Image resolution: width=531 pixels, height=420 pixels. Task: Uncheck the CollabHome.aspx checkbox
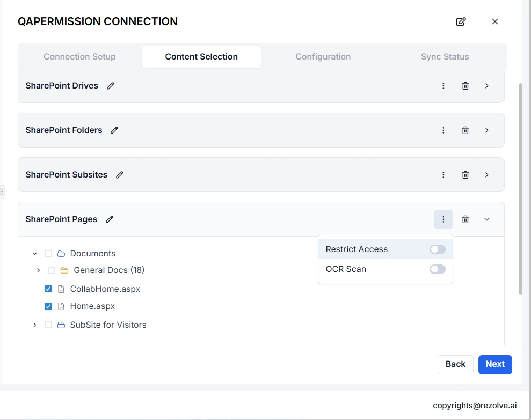pyautogui.click(x=48, y=289)
